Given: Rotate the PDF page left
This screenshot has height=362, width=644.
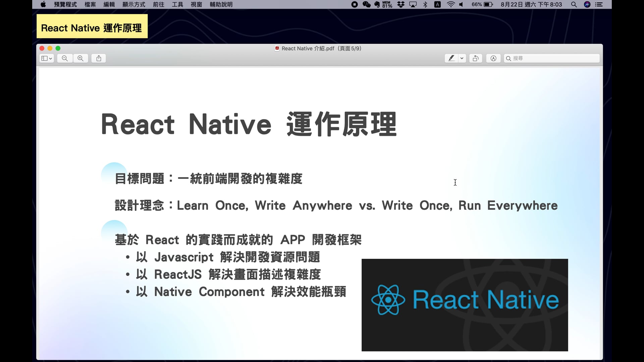Looking at the screenshot, I should 476,58.
